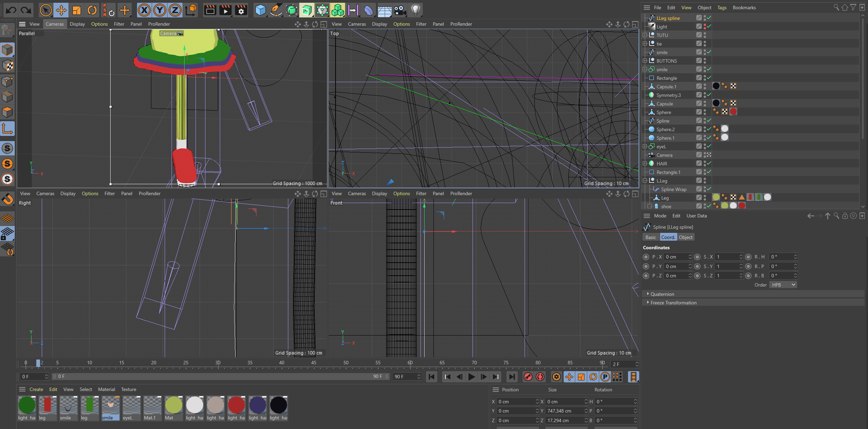Add a Cube primitive object
Screen dimensions: 868x429
point(260,10)
